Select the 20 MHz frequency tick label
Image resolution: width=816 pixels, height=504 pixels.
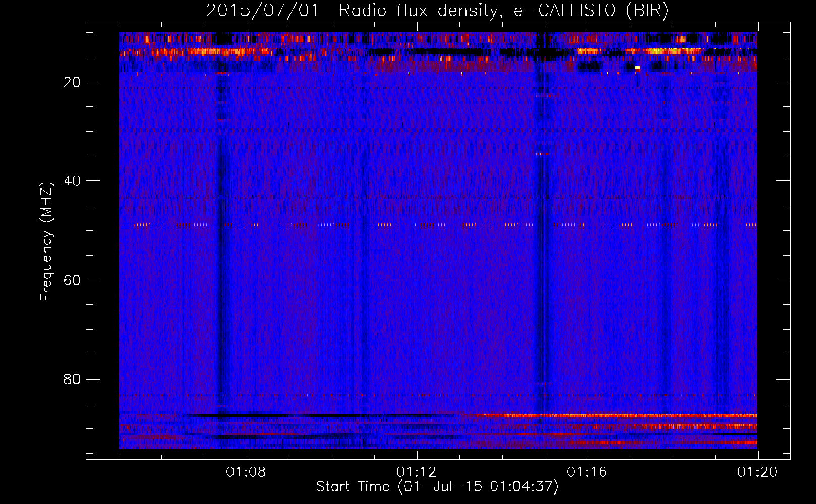pyautogui.click(x=73, y=82)
